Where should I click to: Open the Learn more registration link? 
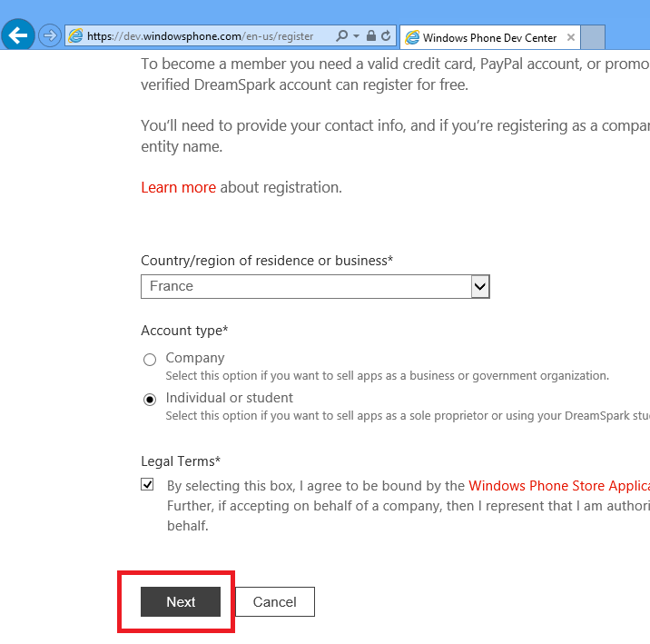click(178, 187)
